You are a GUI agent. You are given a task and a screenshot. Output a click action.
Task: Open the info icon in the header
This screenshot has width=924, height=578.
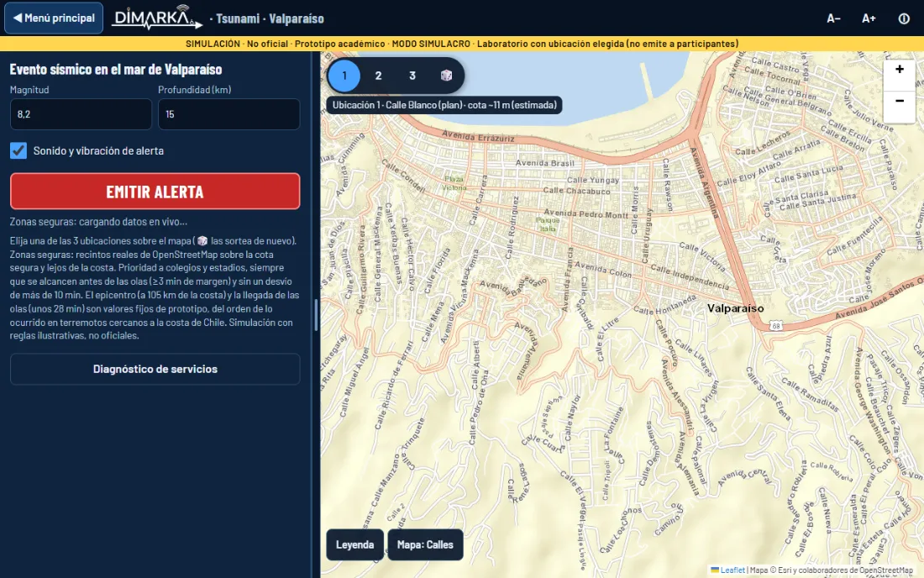903,18
